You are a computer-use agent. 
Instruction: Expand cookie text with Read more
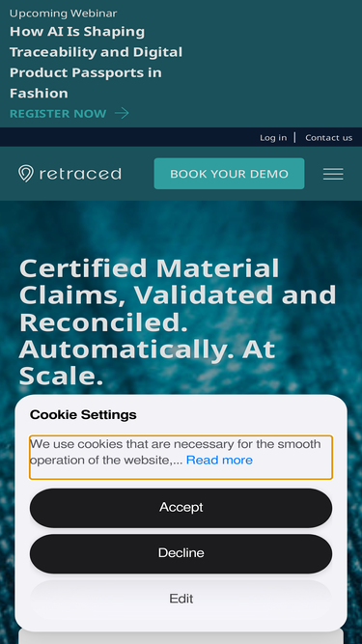pos(219,460)
